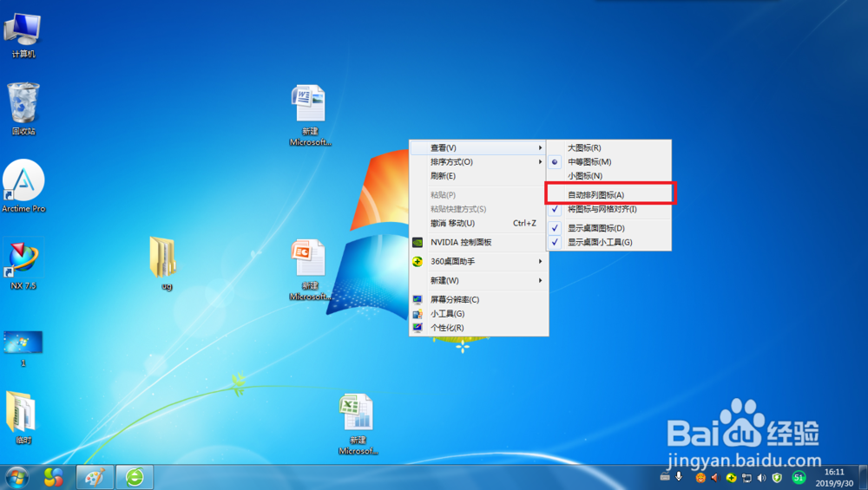Image resolution: width=868 pixels, height=490 pixels.
Task: Toggle 显示桌面小工具(G) option
Action: pyautogui.click(x=609, y=242)
